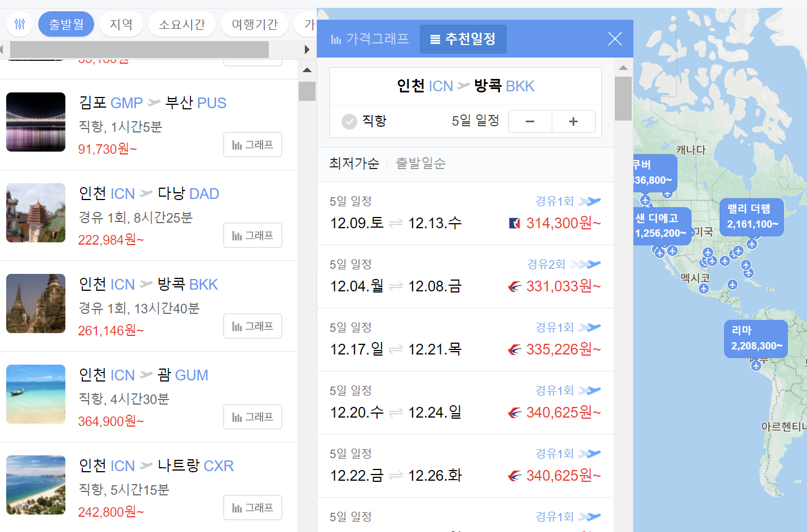
Task: Open the Da Nang pagoda thumbnail
Action: (x=36, y=213)
